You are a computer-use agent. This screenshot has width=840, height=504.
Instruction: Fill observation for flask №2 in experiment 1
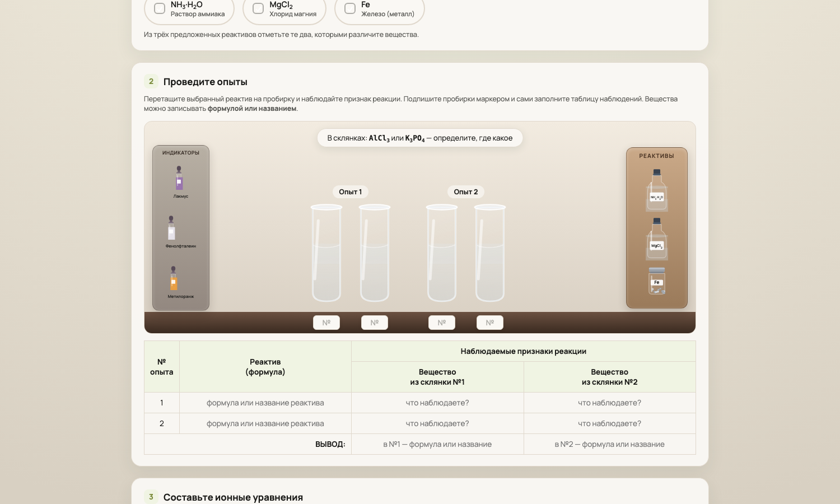pyautogui.click(x=610, y=403)
